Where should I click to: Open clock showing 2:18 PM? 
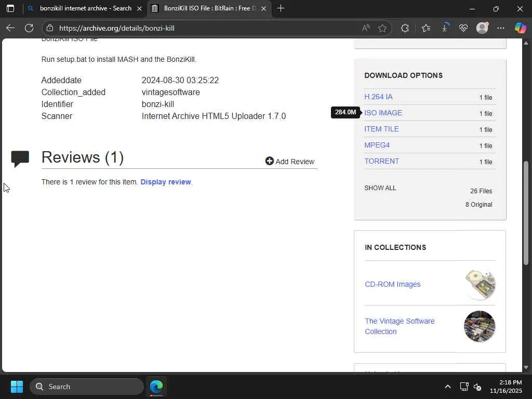click(506, 387)
